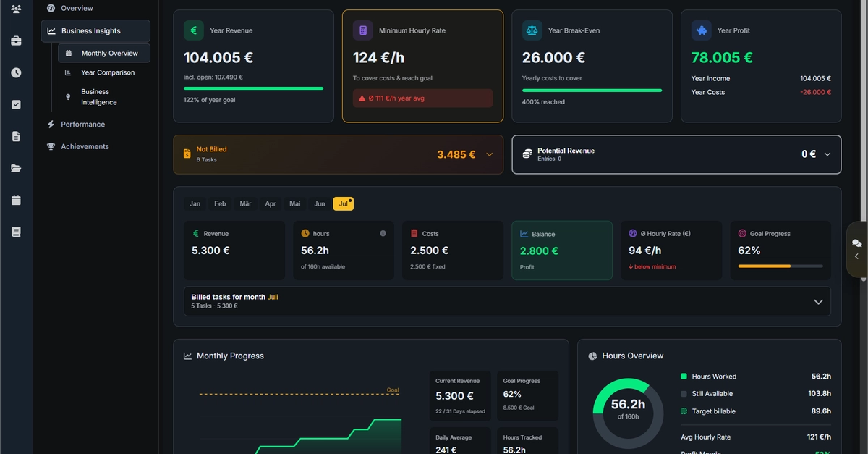The image size is (868, 454).
Task: Open the clock time-tracking sidebar icon
Action: [x=16, y=72]
